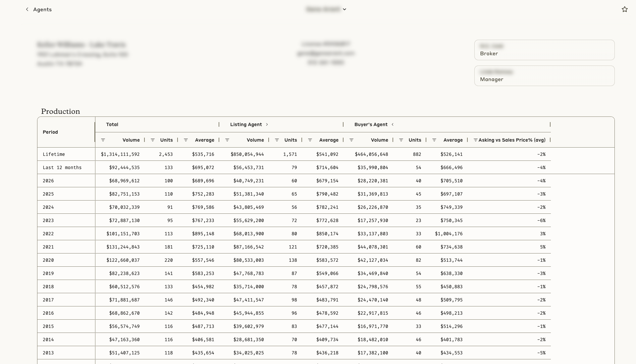The width and height of the screenshot is (636, 364).
Task: Click the 2015 period label
Action: pyautogui.click(x=48, y=326)
